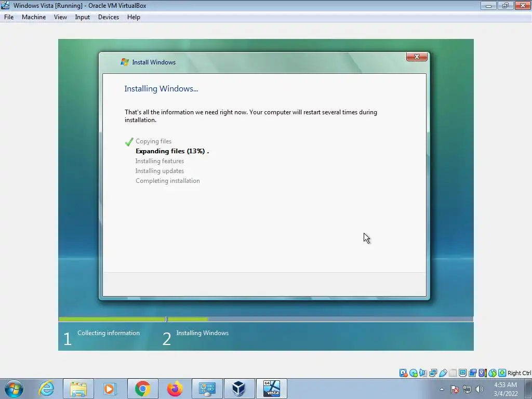Screen dimensions: 532x399
Task: Click the 'Installing Windows...' heading
Action: pyautogui.click(x=161, y=88)
